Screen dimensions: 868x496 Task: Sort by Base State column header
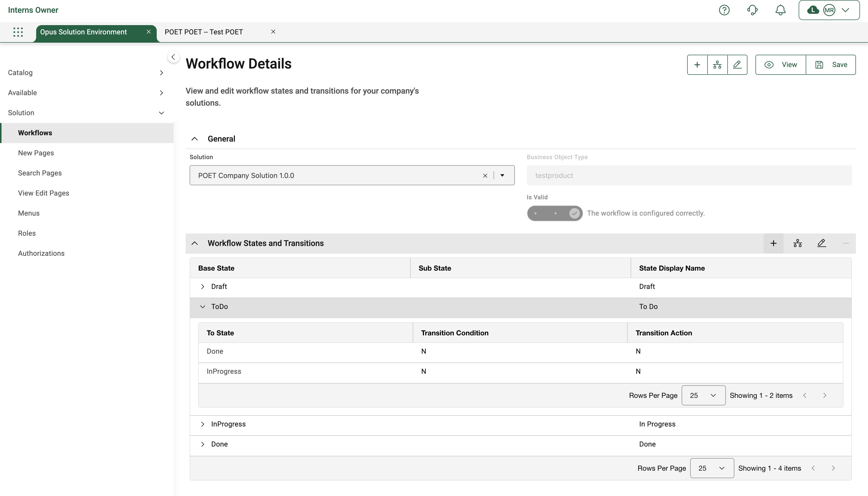(x=300, y=268)
